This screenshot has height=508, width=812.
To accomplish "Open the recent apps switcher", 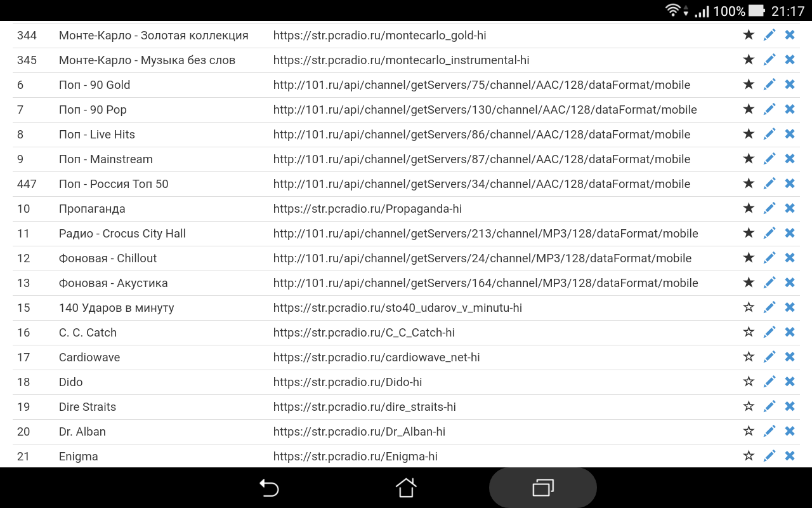I will click(x=542, y=488).
